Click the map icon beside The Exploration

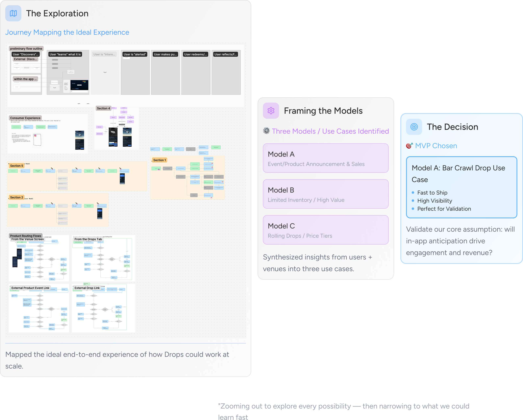coord(13,13)
